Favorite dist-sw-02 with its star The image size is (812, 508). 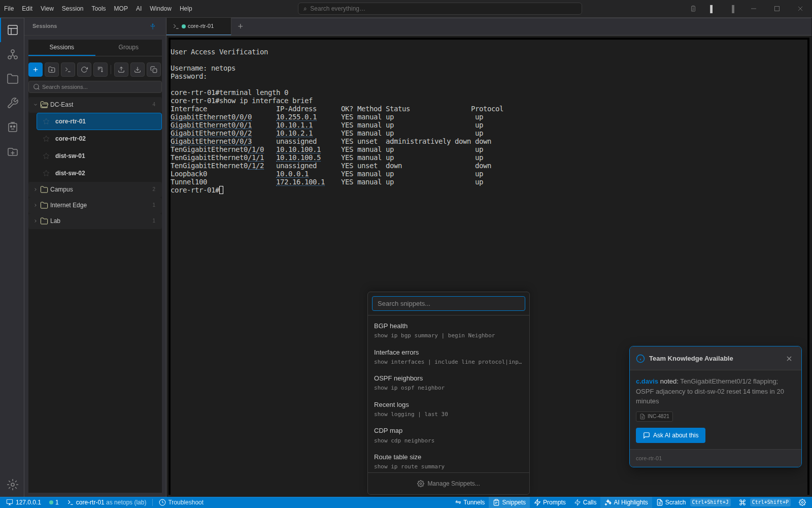pyautogui.click(x=46, y=173)
